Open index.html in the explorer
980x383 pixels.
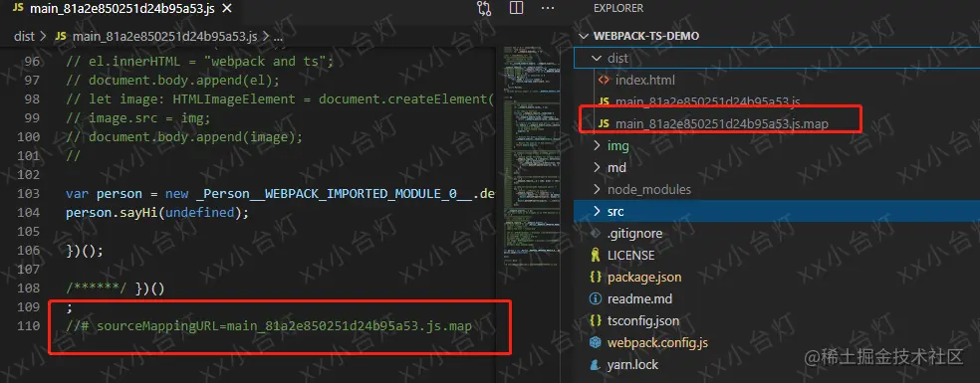pos(645,80)
